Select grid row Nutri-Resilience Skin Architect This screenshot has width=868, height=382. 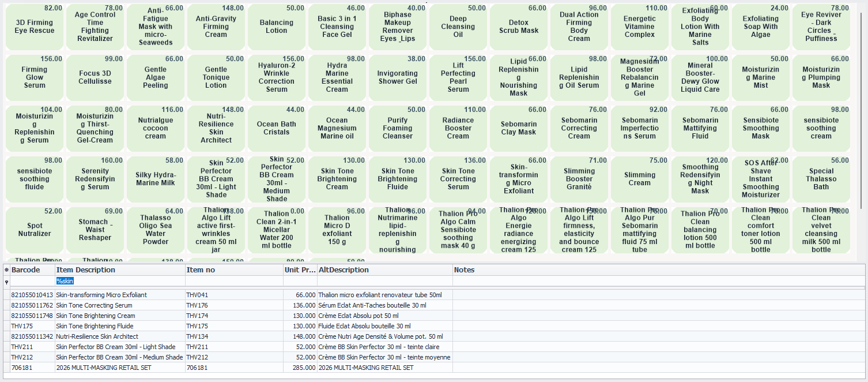tap(434, 336)
